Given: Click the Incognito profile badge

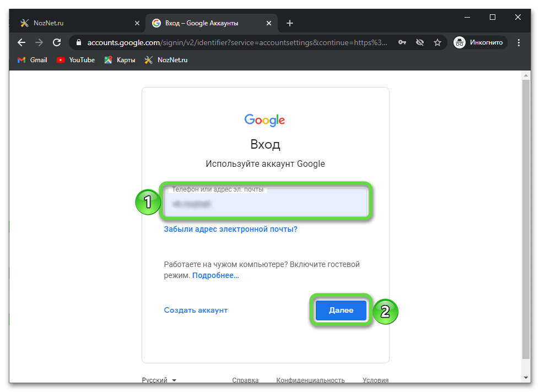Looking at the screenshot, I should 478,42.
